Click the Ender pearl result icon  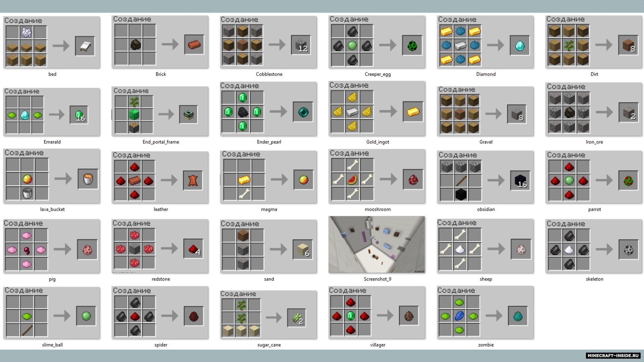(303, 112)
